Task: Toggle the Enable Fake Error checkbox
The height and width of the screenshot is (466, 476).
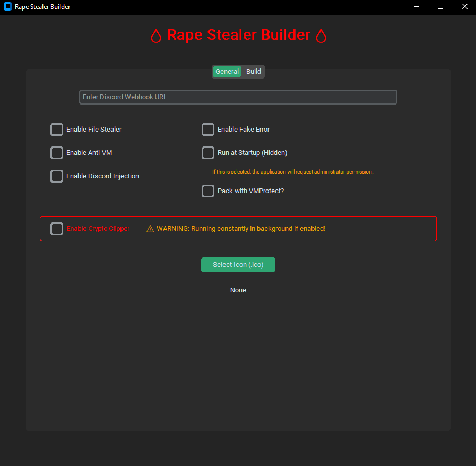Action: [208, 130]
